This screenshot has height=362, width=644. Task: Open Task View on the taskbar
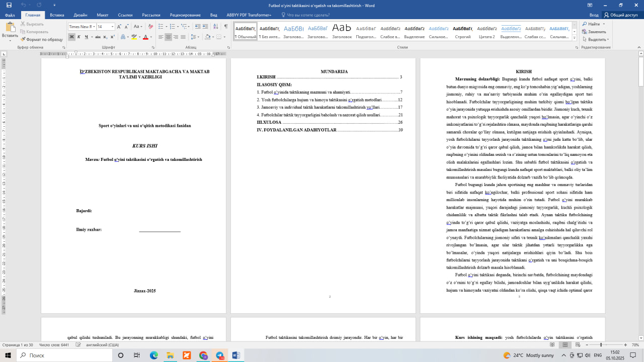coord(137,355)
